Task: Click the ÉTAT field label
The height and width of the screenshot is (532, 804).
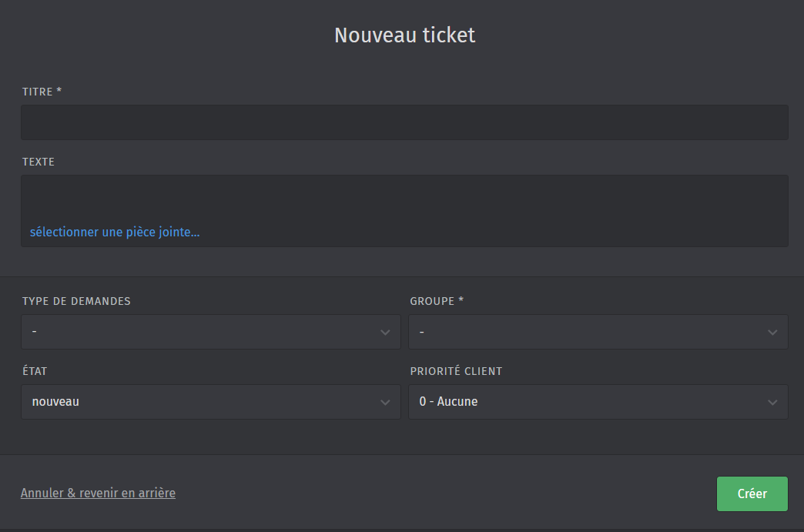Action: (35, 371)
